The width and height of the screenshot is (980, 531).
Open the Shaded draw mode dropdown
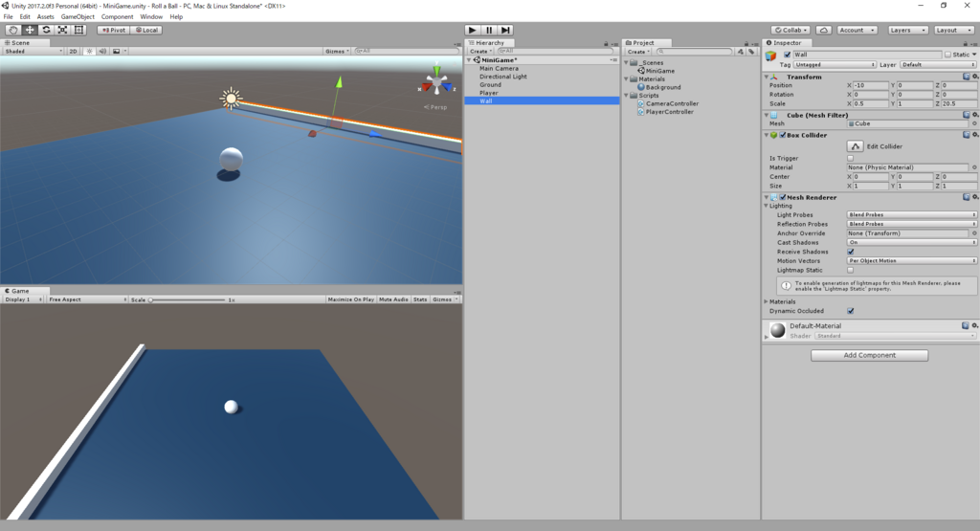pos(33,52)
